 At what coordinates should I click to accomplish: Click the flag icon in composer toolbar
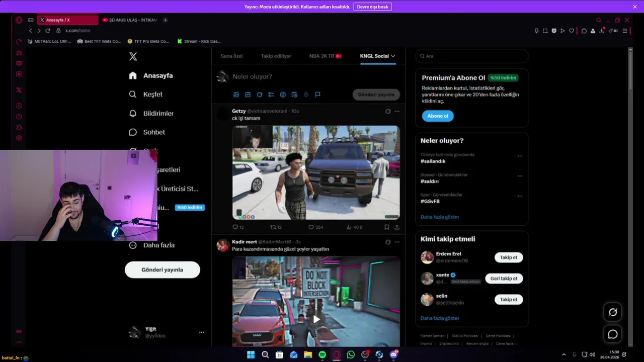(x=317, y=95)
